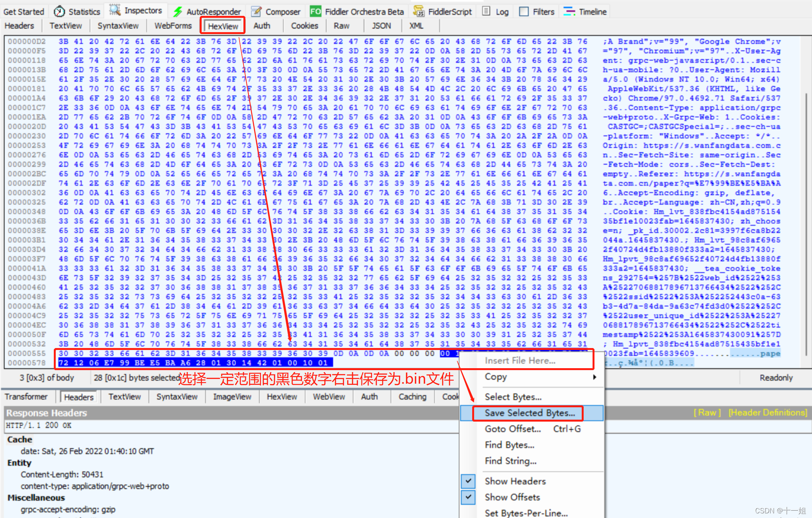Click the Composer pencil icon
This screenshot has width=812, height=518.
[256, 12]
